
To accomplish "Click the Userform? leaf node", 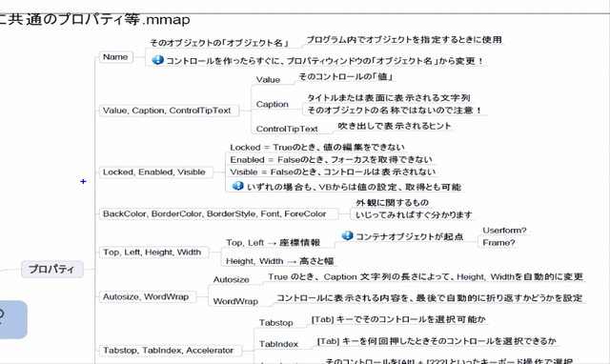I will 504,231.
